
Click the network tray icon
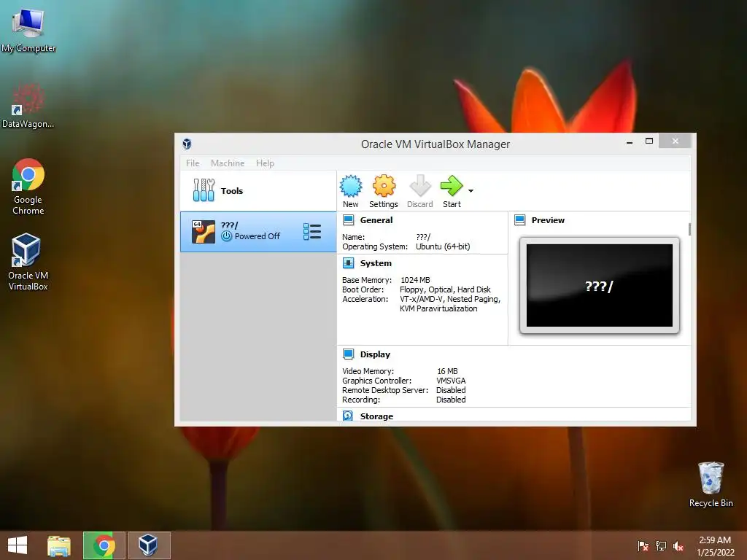pyautogui.click(x=660, y=546)
